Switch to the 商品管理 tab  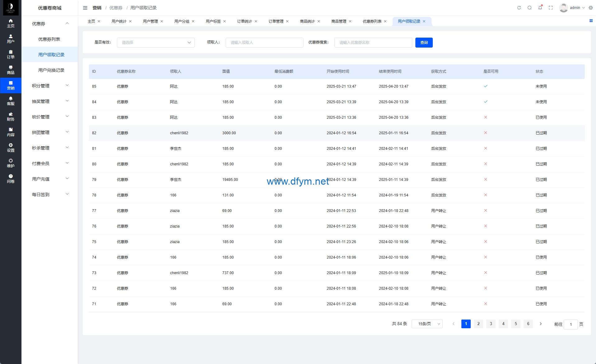tap(339, 21)
